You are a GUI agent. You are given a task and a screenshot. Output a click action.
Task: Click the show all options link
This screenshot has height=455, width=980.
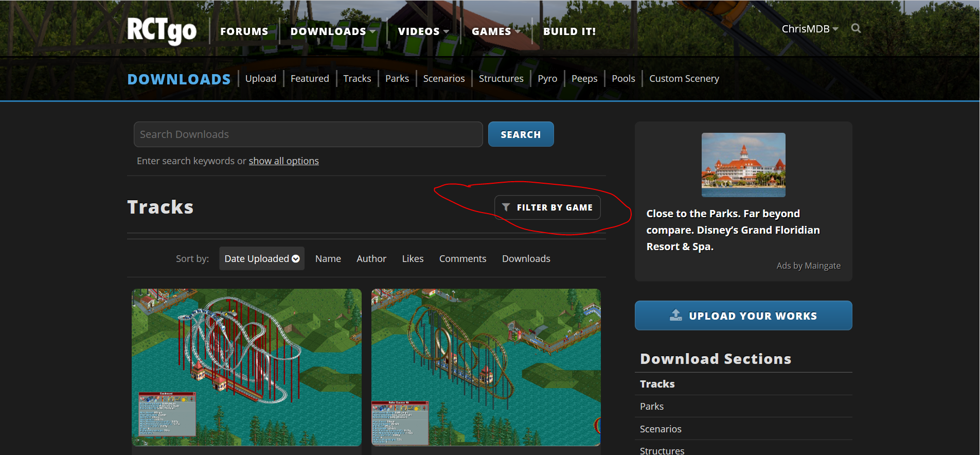click(283, 161)
